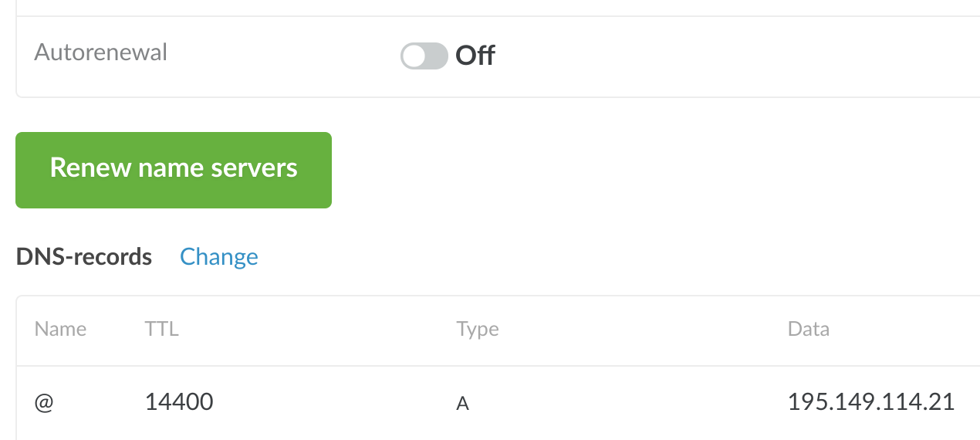Click the IP address 195.149.114.21
Screen dimensions: 980x440
(x=871, y=402)
